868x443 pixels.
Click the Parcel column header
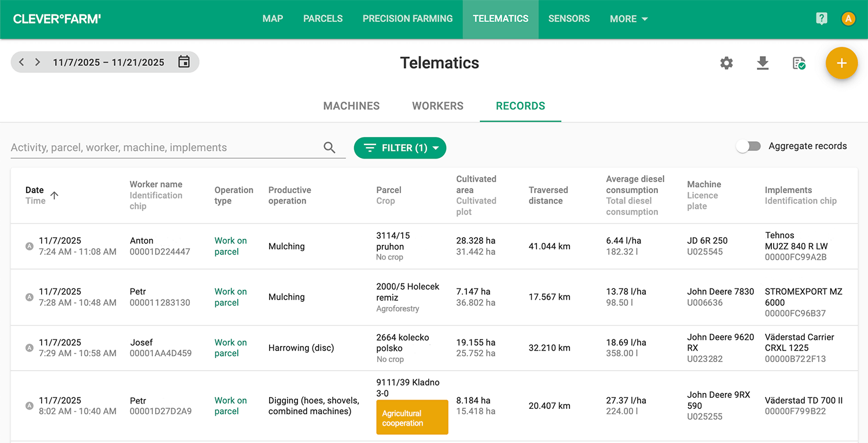click(389, 190)
